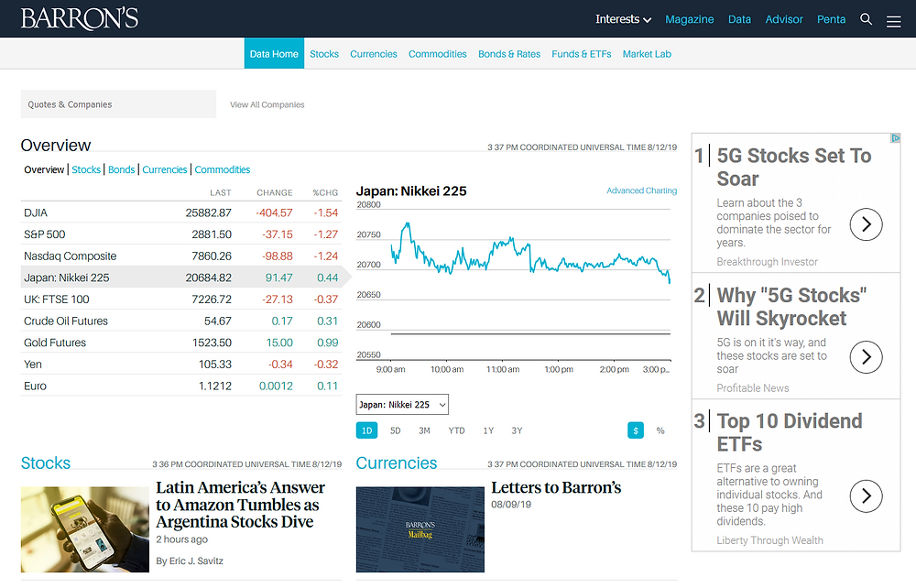This screenshot has height=588, width=916.
Task: Select the 1D chart range
Action: [x=366, y=430]
